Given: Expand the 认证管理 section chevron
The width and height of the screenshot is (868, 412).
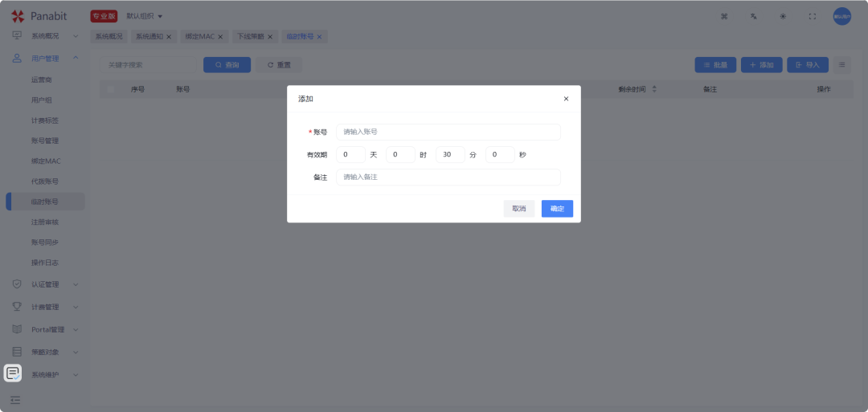Looking at the screenshot, I should [x=76, y=284].
